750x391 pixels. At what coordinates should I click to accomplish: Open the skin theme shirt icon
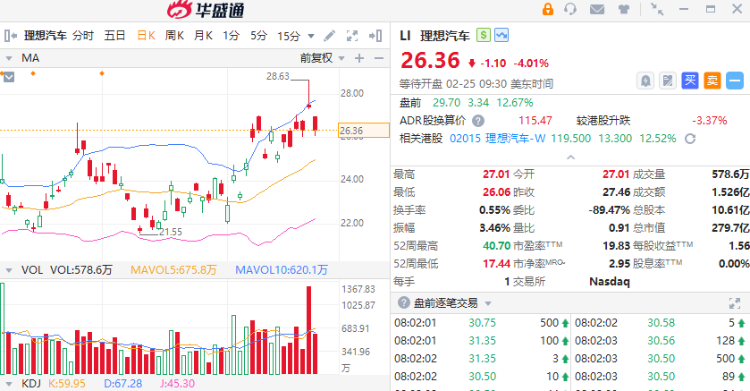point(623,9)
